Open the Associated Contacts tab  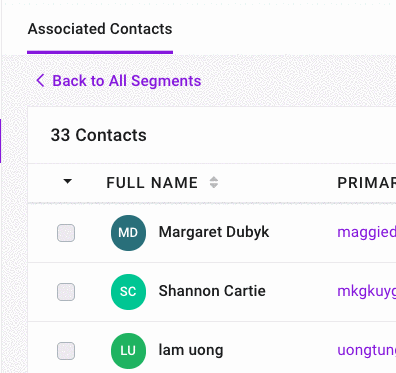[x=100, y=29]
